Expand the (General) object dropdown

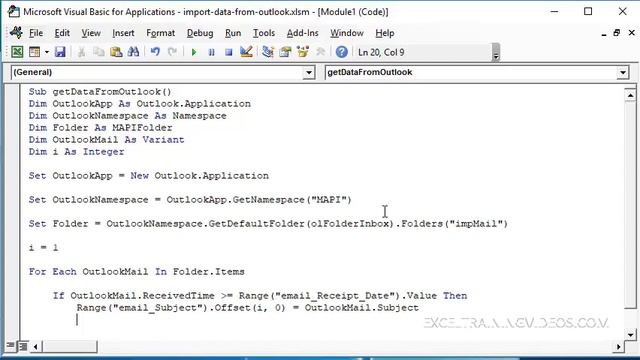click(x=309, y=73)
